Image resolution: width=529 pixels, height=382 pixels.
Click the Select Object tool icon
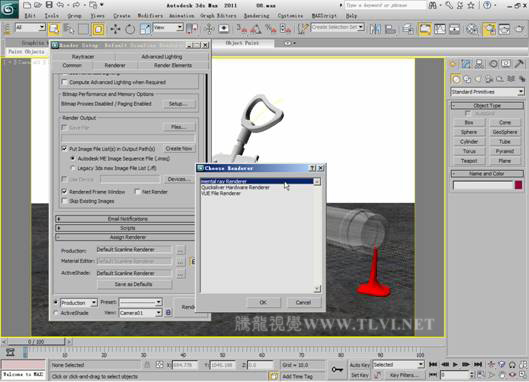[54, 29]
